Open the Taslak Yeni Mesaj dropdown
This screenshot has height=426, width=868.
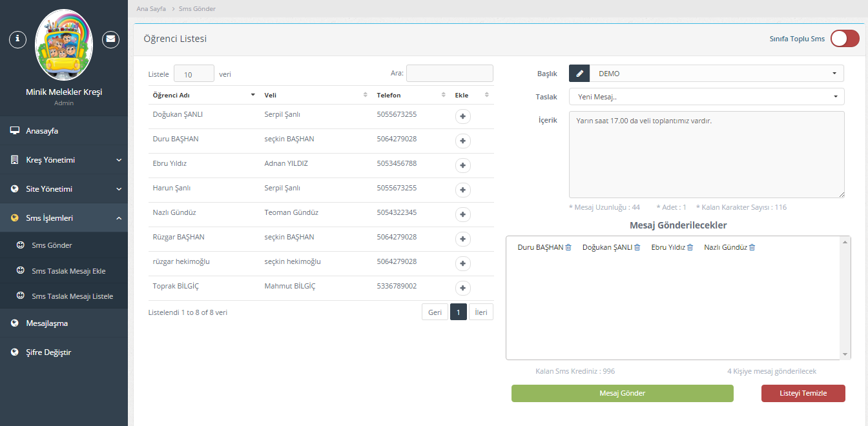(706, 97)
